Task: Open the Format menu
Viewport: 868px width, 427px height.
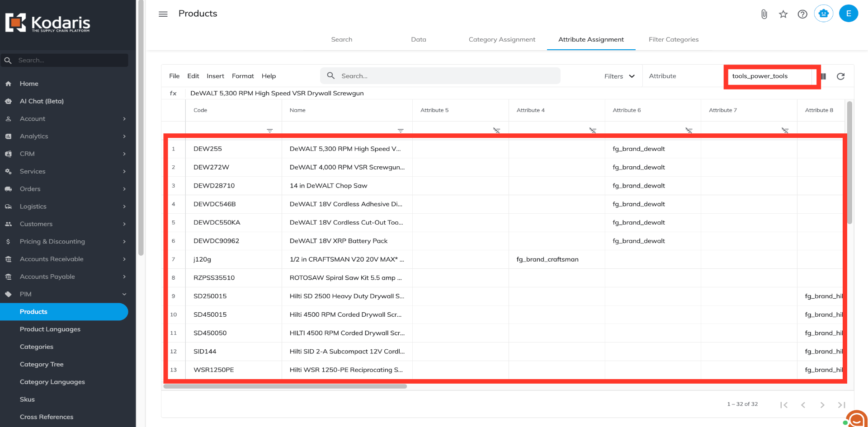Action: click(243, 76)
